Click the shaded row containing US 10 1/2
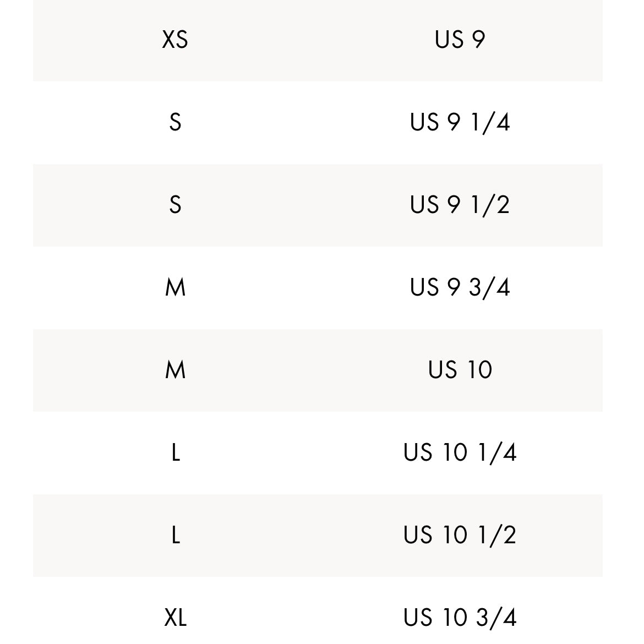Viewport: 644px width, 644px height. 318,556
